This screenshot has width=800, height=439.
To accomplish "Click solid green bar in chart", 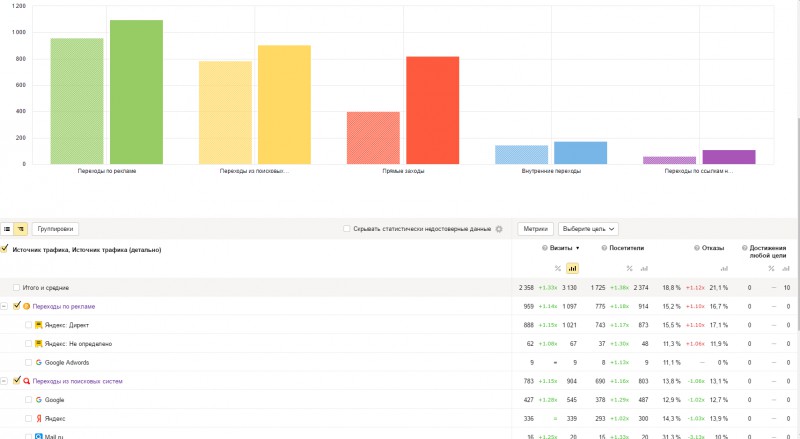I will tap(136, 92).
